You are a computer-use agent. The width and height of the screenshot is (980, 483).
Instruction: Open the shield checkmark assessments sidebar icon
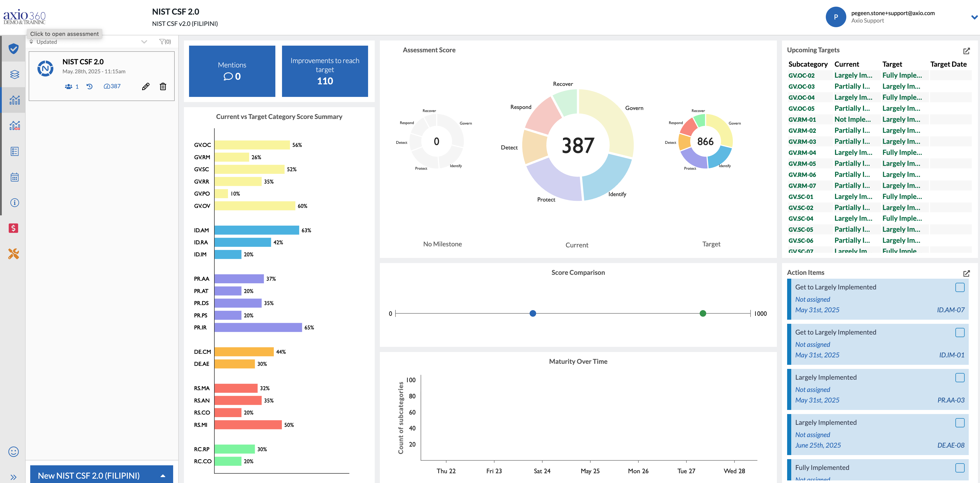point(14,48)
